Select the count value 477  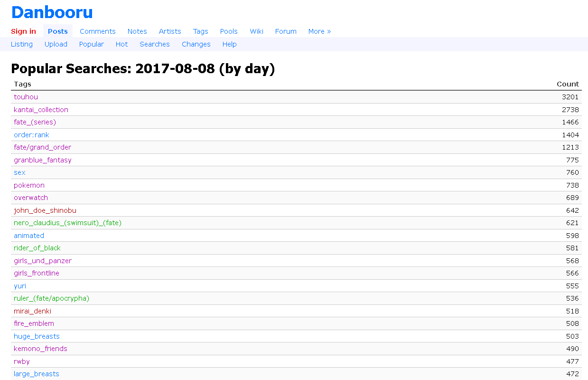(x=572, y=361)
